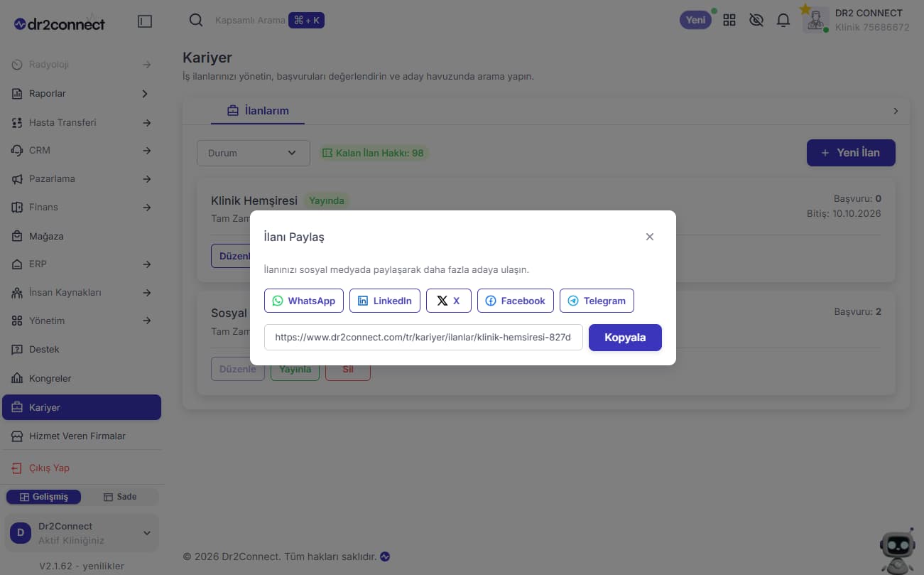924x575 pixels.
Task: Toggle the sidebar collapse icon
Action: click(145, 22)
